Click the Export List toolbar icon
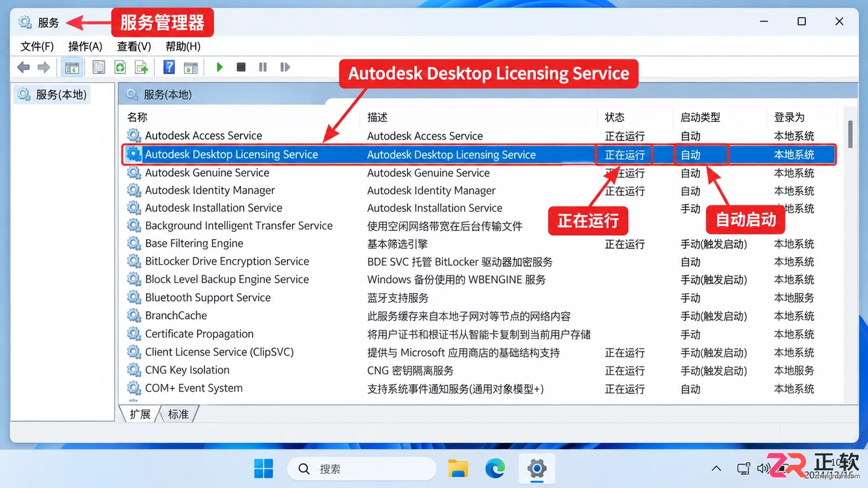The width and height of the screenshot is (868, 488). tap(142, 67)
